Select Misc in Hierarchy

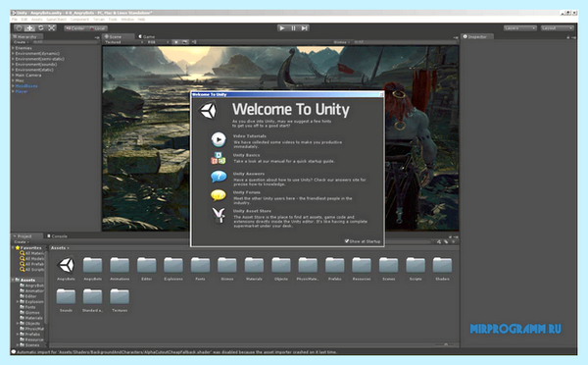click(20, 80)
